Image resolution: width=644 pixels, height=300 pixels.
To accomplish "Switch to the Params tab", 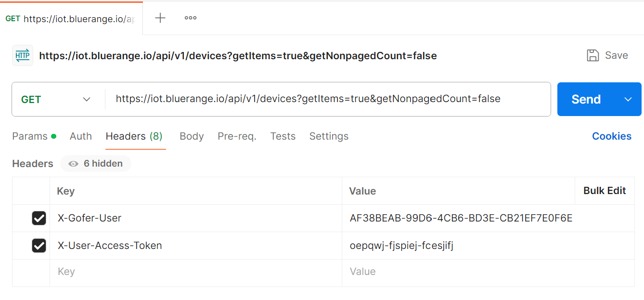I will point(30,136).
